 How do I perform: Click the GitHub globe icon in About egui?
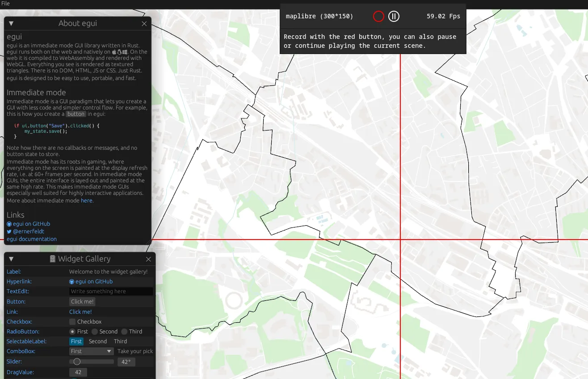8,223
